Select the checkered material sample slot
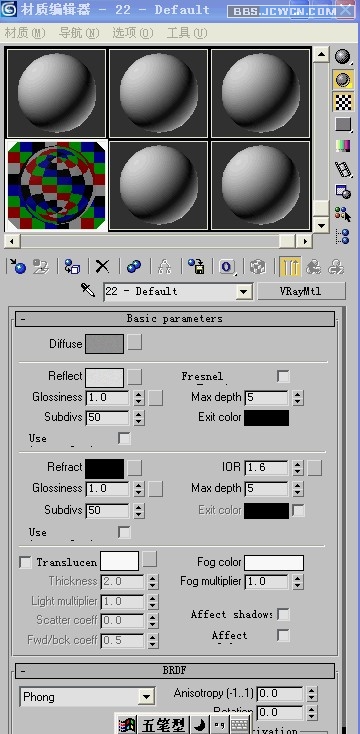Image resolution: width=360 pixels, height=734 pixels. coord(57,185)
